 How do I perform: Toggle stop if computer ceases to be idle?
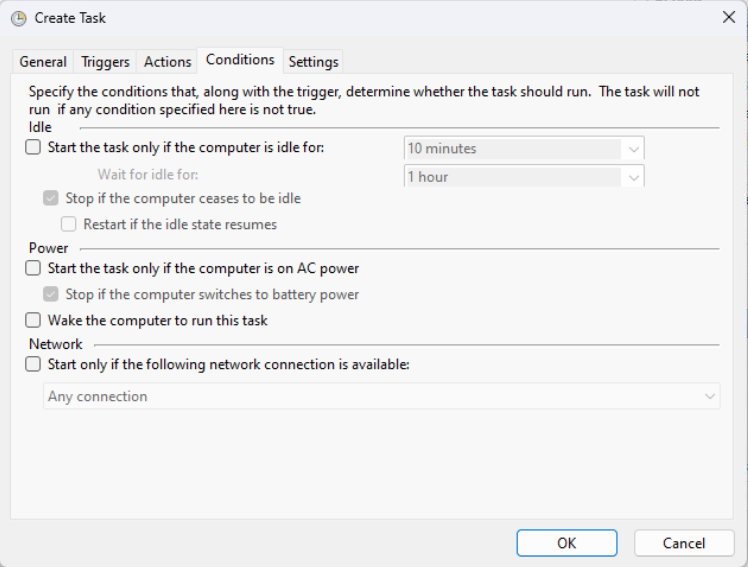pyautogui.click(x=52, y=198)
